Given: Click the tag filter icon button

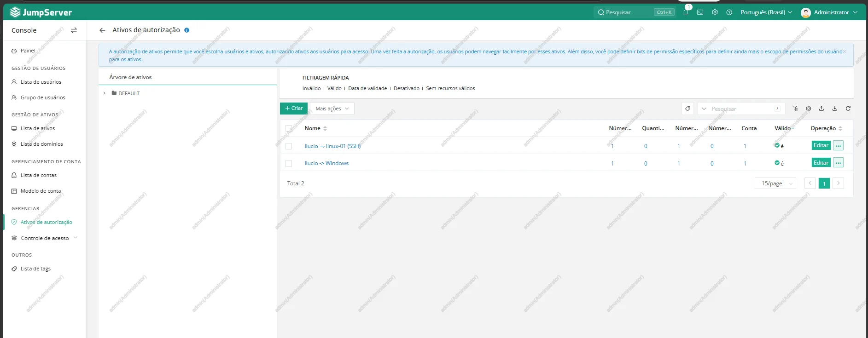Looking at the screenshot, I should (x=687, y=109).
